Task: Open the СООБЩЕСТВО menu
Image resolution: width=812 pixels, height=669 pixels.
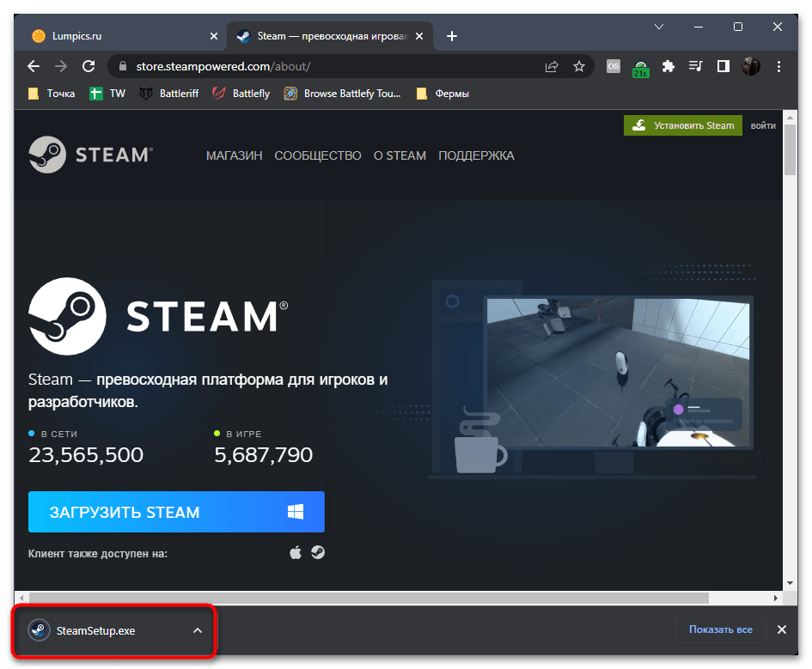Action: [317, 155]
